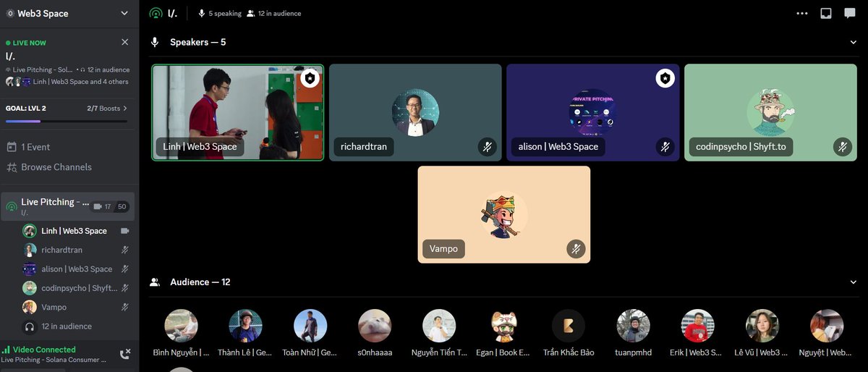868x372 pixels.
Task: Select audience member s0nhaaaa
Action: pos(375,333)
